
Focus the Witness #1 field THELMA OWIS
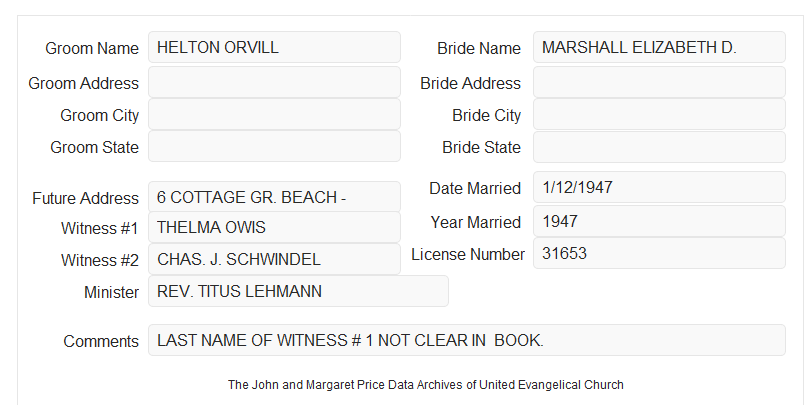pyautogui.click(x=274, y=227)
